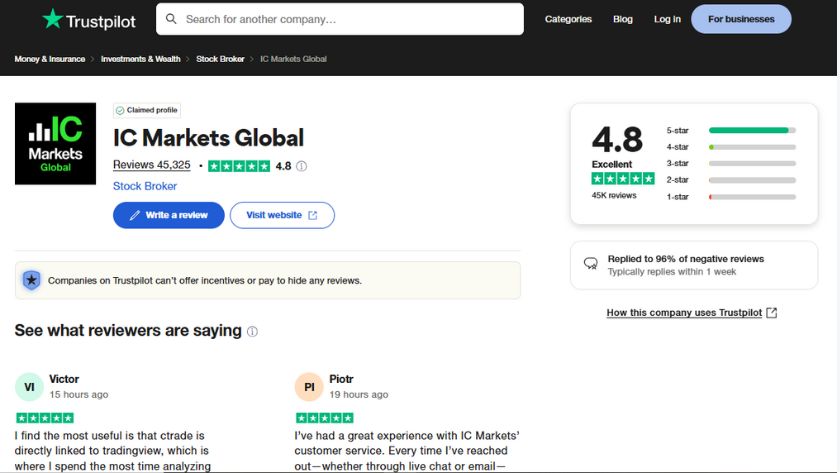Viewport: 840px width, 473px height.
Task: Open Victor's review text about ctrade
Action: 112,451
